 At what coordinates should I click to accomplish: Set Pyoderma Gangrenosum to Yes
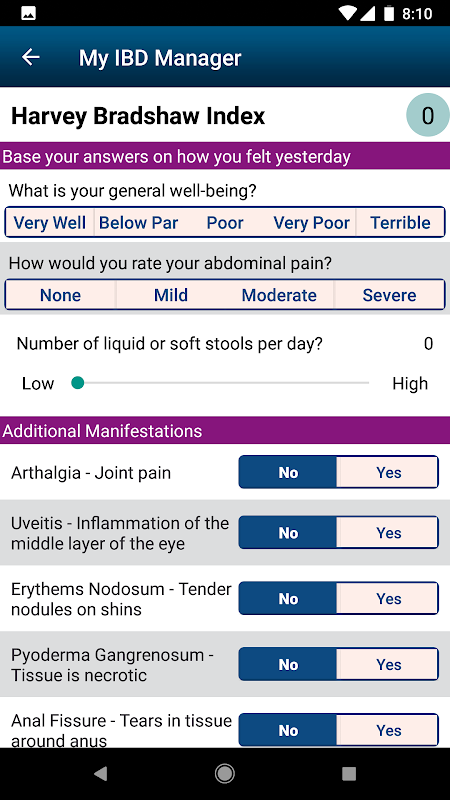(388, 664)
